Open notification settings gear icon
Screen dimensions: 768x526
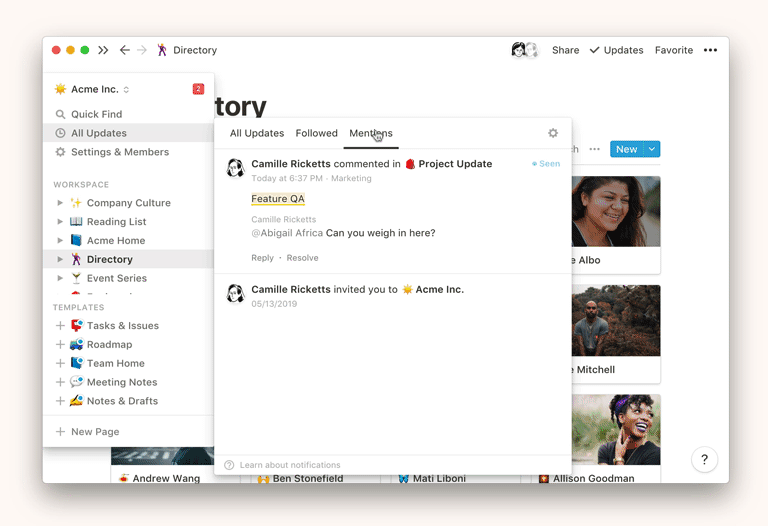click(553, 133)
